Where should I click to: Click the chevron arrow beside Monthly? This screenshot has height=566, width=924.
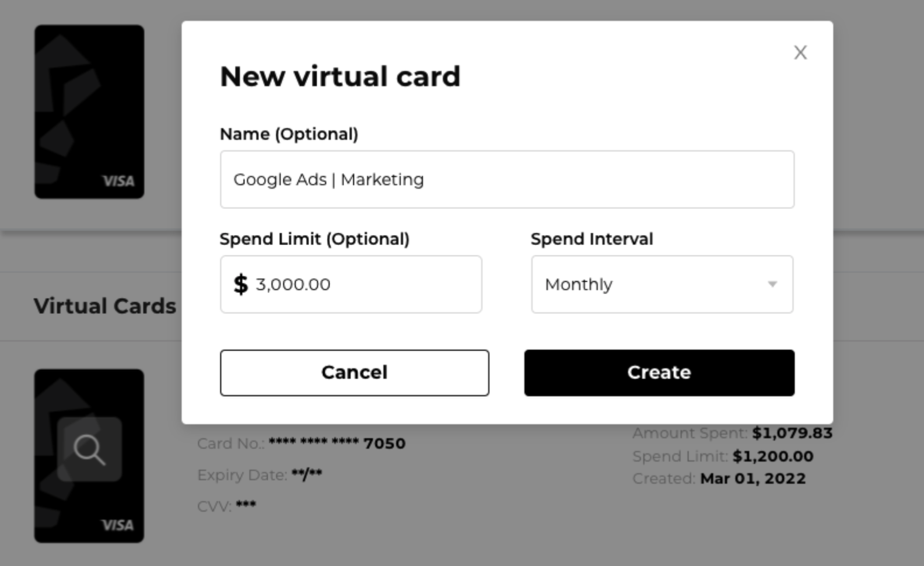[x=773, y=284]
